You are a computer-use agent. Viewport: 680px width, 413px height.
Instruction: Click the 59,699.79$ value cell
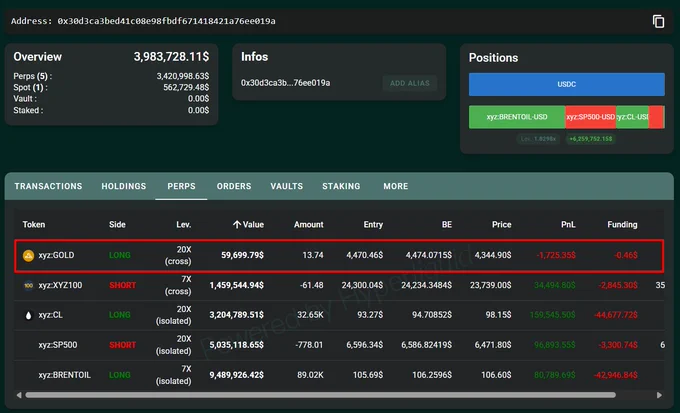(242, 256)
